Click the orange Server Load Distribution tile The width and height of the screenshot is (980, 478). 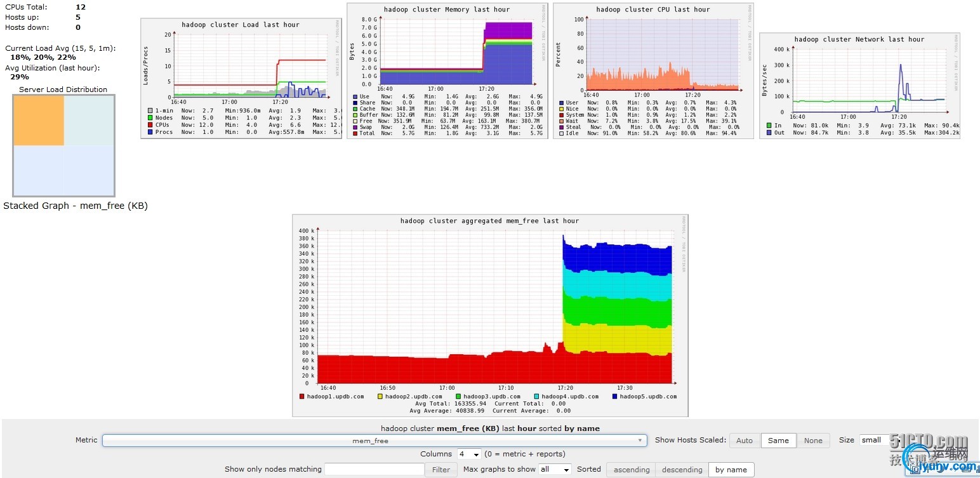coord(39,121)
